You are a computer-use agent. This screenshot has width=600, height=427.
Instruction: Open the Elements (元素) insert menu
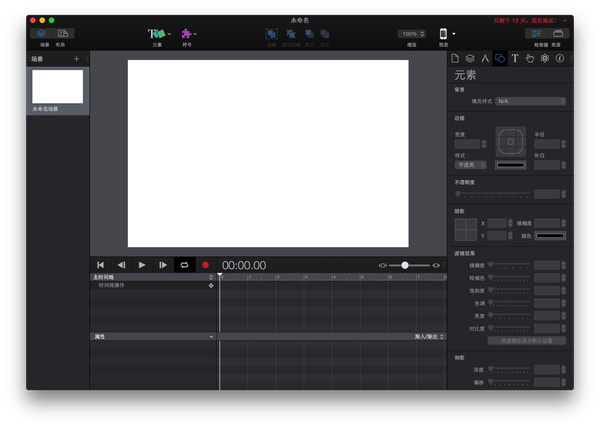tap(159, 34)
